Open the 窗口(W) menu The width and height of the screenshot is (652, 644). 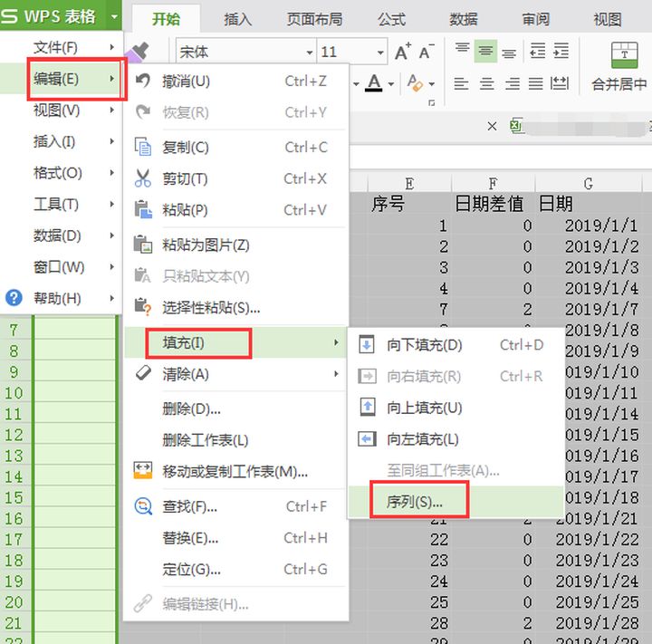tap(62, 266)
